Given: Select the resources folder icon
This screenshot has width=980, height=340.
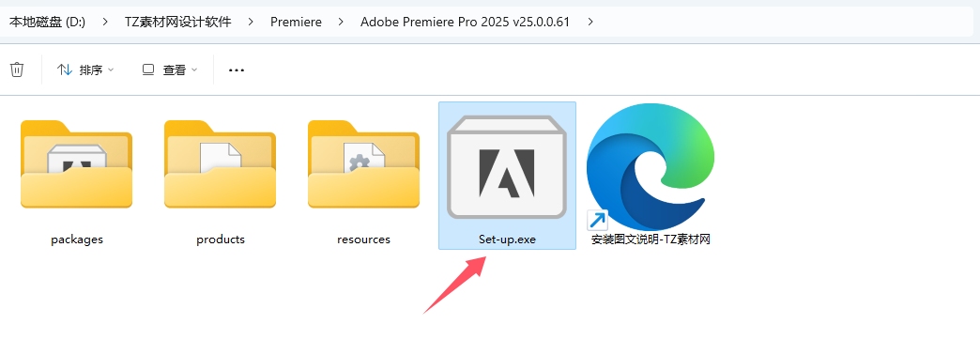Looking at the screenshot, I should click(x=364, y=163).
